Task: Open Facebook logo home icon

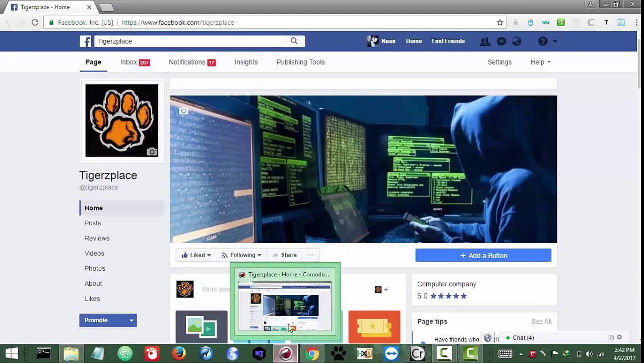Action: click(x=86, y=41)
